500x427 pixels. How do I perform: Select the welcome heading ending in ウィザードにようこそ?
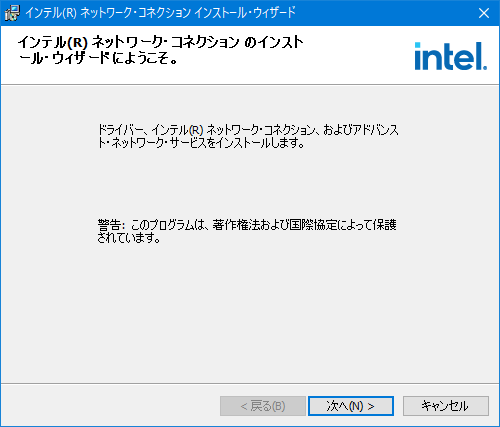click(160, 50)
